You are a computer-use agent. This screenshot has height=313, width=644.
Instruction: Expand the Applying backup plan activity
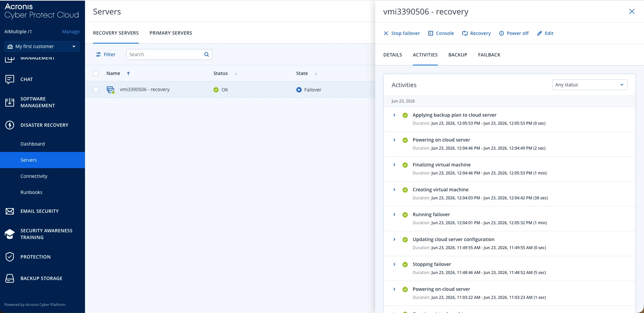tap(394, 115)
